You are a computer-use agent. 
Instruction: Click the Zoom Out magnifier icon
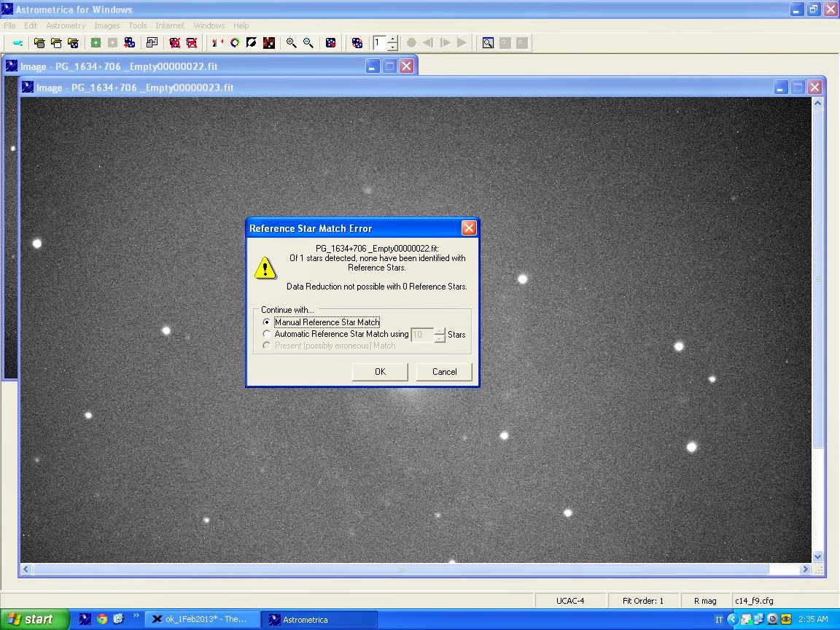pyautogui.click(x=308, y=43)
